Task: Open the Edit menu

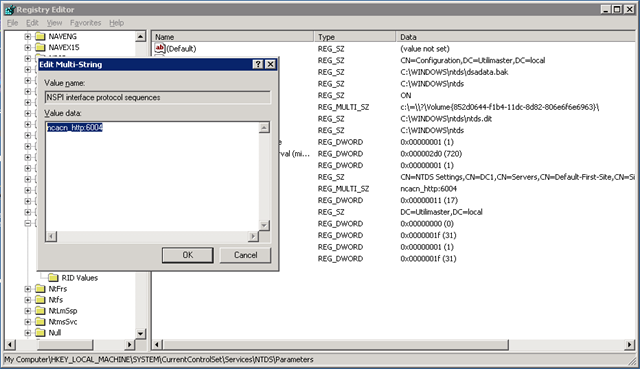Action: click(x=32, y=23)
